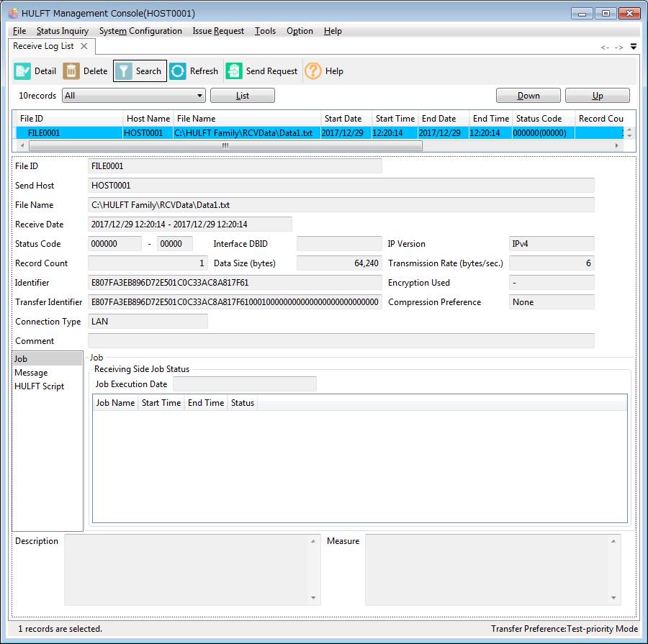Screen dimensions: 648x644
Task: Click the job table Status column header
Action: coord(242,403)
